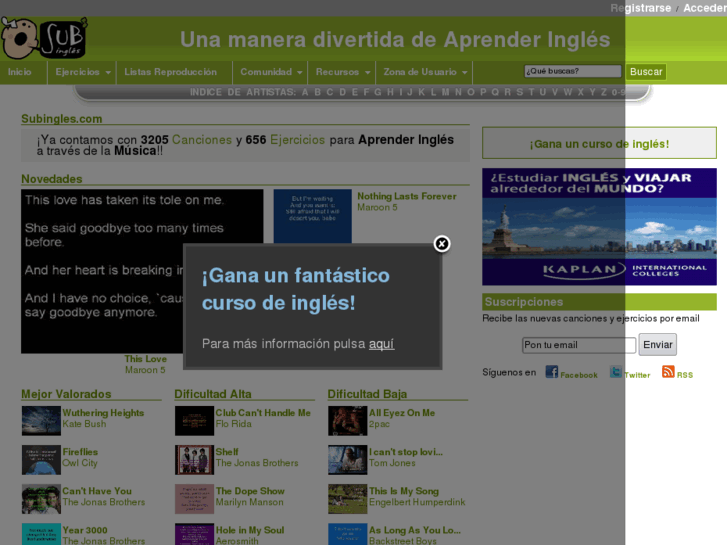The image size is (727, 545).
Task: Click the Registrarse link
Action: point(640,8)
